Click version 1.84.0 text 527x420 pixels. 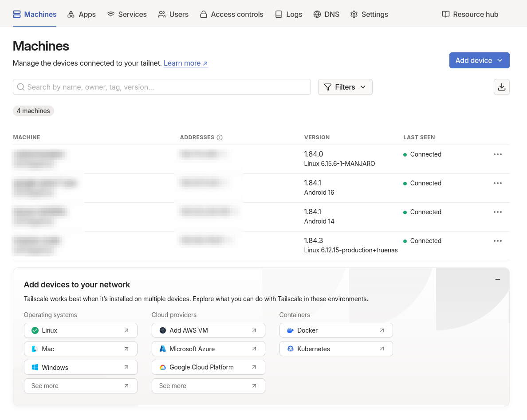coord(314,154)
